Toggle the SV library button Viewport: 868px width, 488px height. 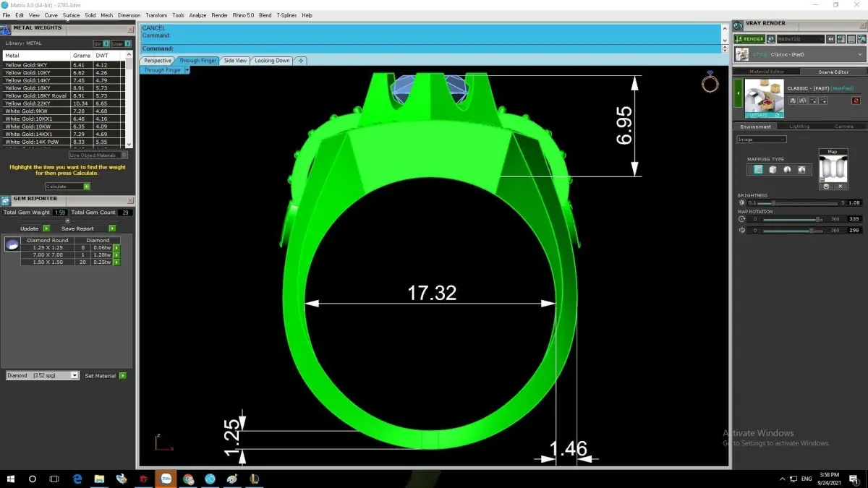coord(101,43)
